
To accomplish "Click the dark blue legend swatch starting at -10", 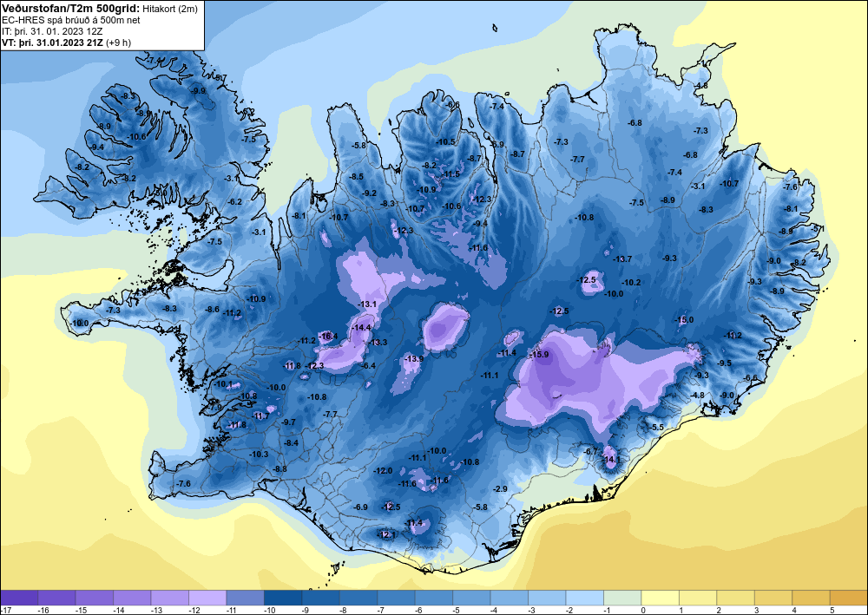I will coord(283,598).
